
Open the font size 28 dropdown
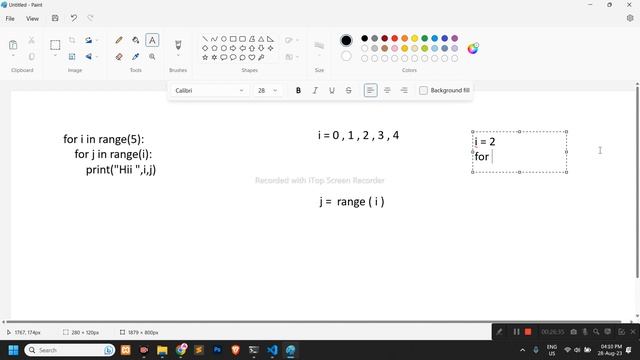[267, 91]
